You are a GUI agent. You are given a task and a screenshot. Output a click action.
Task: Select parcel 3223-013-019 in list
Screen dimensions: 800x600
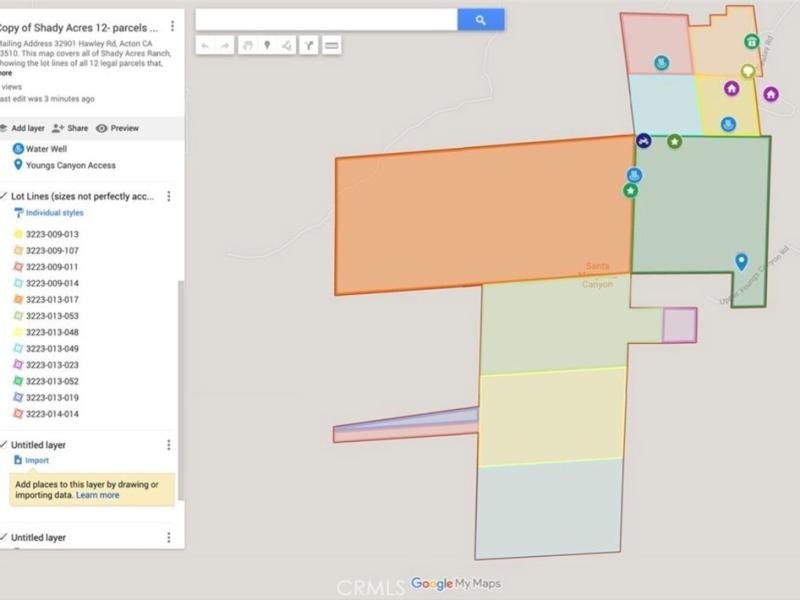[46, 397]
